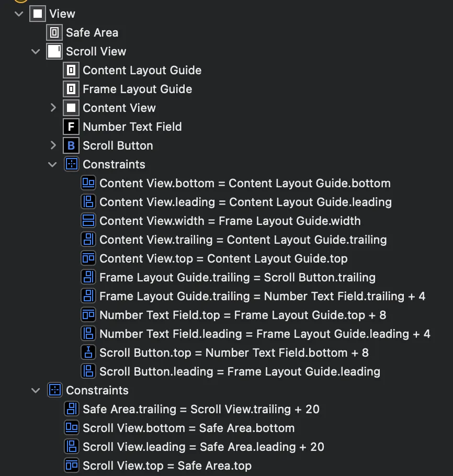Select Content View.bottom constraint row
The width and height of the screenshot is (453, 476).
[245, 183]
